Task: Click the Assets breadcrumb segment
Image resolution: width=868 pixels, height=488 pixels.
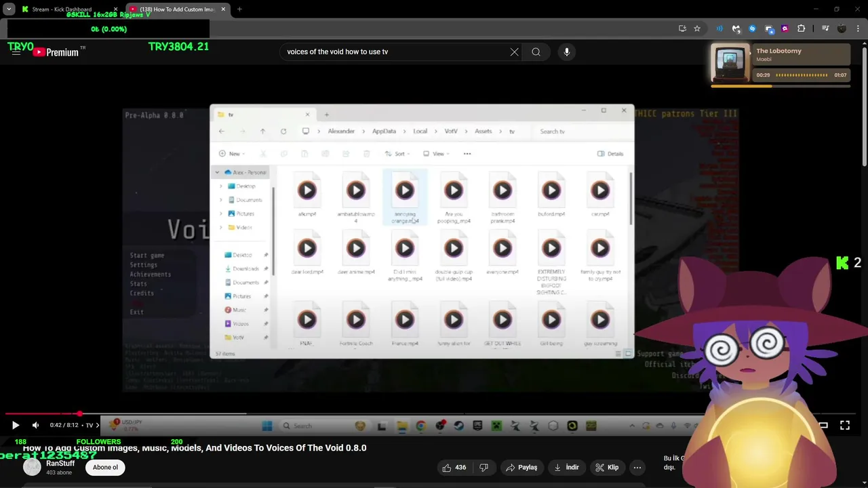Action: pos(484,131)
